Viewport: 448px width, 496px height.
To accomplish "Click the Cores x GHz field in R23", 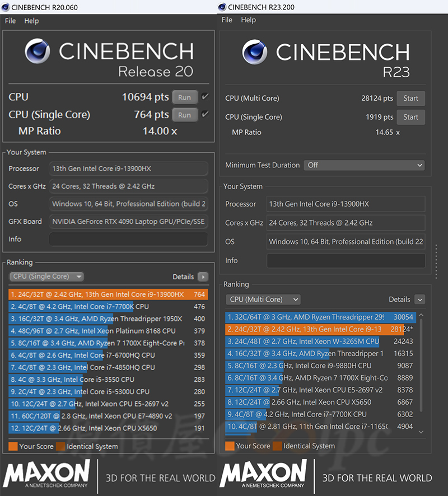I will point(346,223).
